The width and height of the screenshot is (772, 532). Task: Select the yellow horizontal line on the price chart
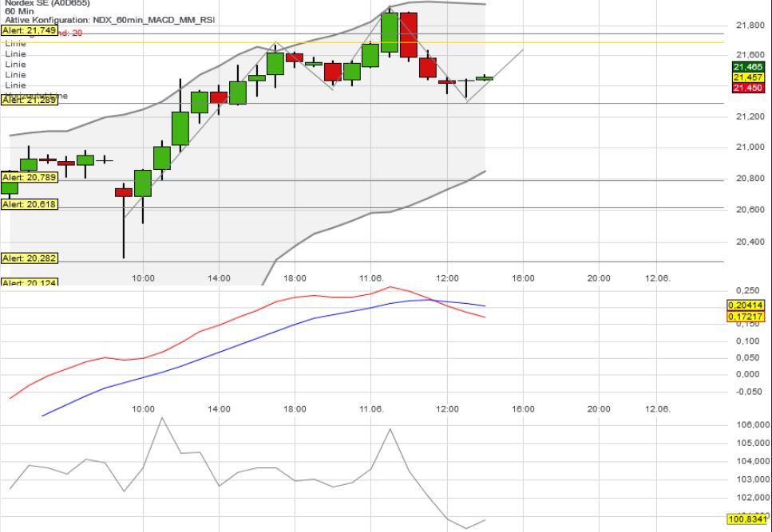click(362, 42)
